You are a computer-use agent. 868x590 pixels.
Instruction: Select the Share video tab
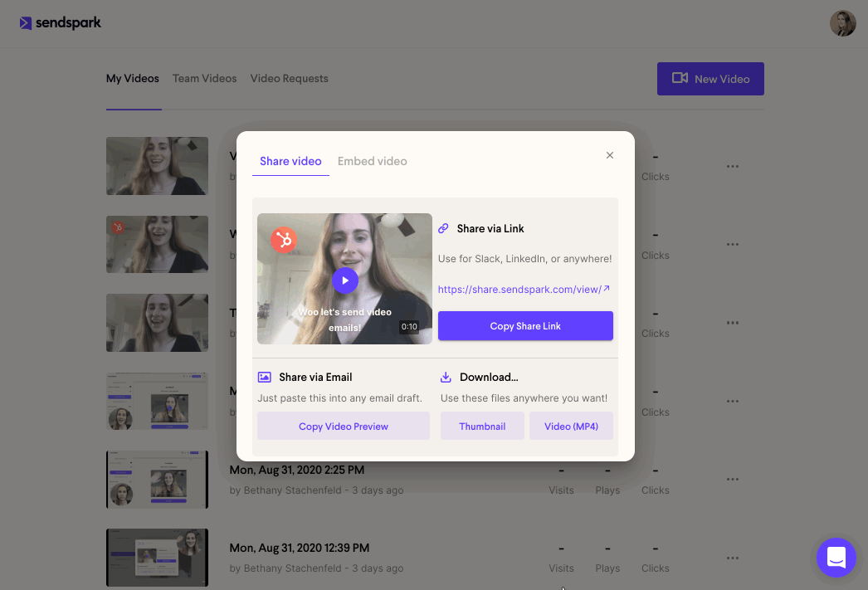290,161
